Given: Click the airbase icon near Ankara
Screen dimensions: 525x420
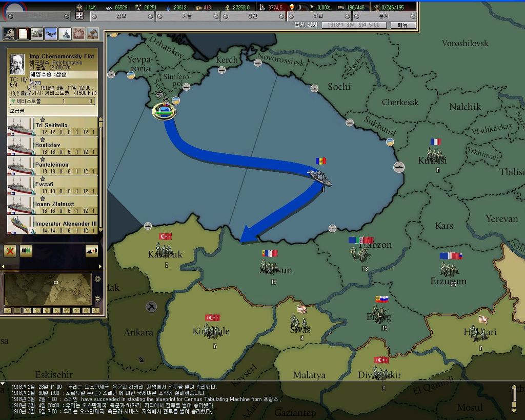Looking at the screenshot, I should pyautogui.click(x=151, y=307).
